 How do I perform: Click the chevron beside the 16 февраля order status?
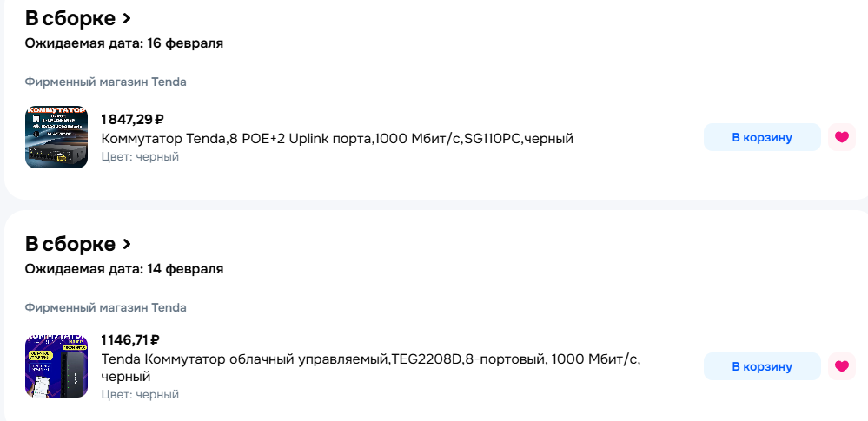click(127, 18)
